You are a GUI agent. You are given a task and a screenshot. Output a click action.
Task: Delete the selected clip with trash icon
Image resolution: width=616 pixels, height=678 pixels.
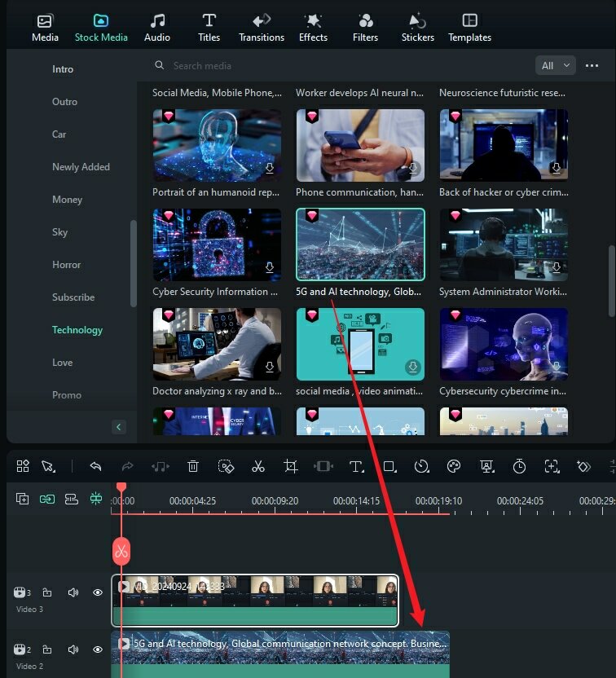coord(193,466)
